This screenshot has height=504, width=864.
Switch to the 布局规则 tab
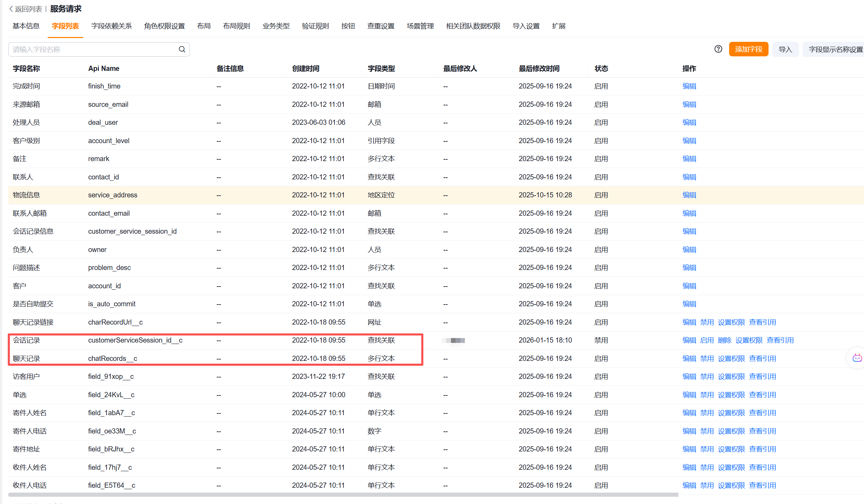click(x=236, y=26)
